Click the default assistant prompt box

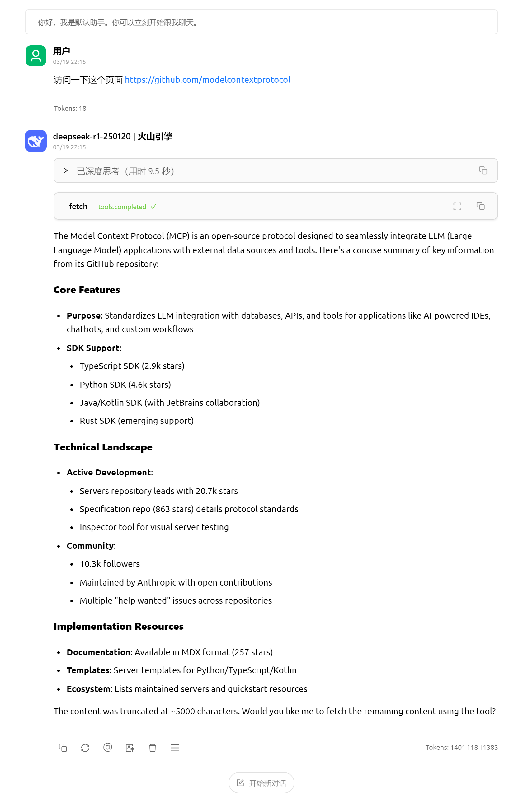(x=261, y=22)
